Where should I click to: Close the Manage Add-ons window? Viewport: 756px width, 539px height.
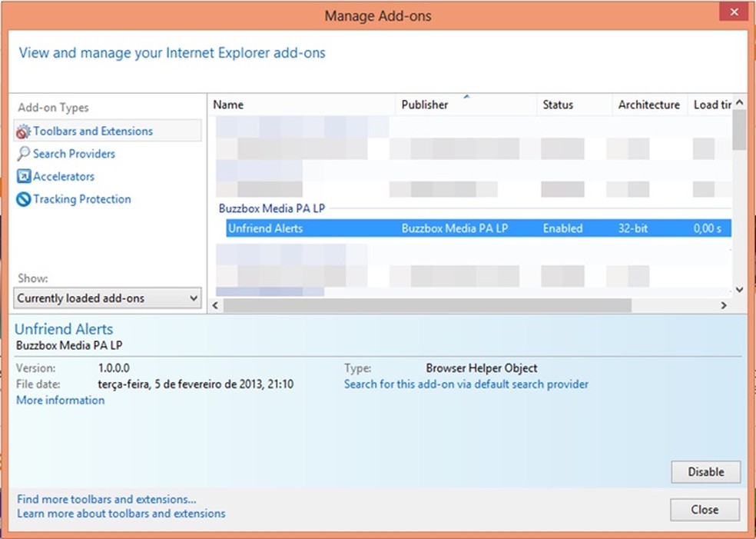pyautogui.click(x=704, y=509)
